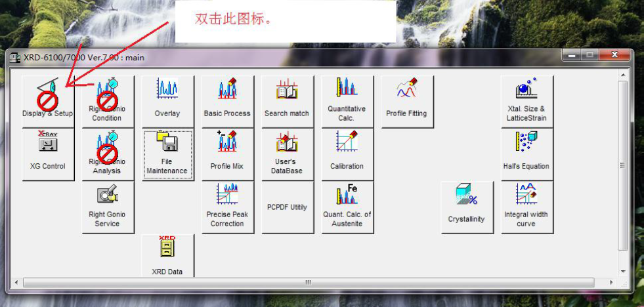This screenshot has width=644, height=307.
Task: Click the horizontal scrollbar right arrow
Action: coord(612,282)
